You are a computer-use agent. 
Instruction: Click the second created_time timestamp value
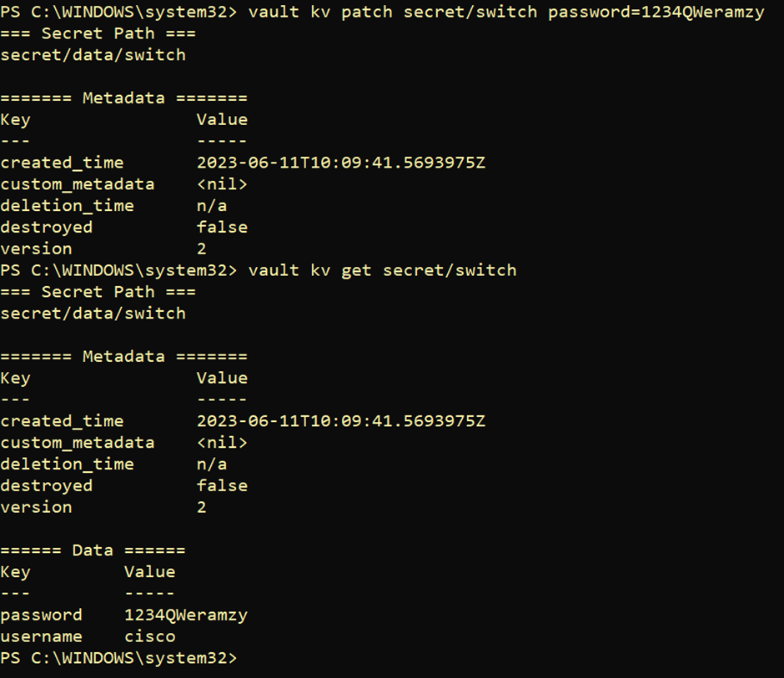point(341,421)
